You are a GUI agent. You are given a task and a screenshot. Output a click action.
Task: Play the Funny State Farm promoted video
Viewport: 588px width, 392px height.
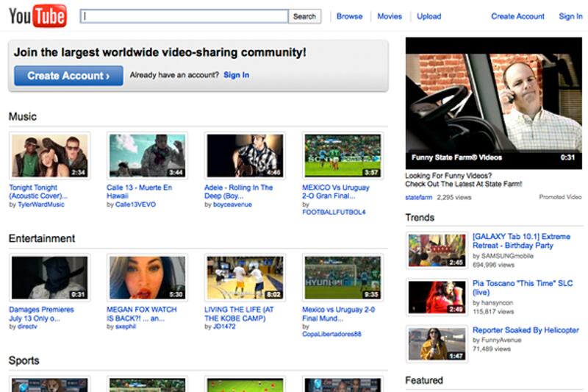494,103
